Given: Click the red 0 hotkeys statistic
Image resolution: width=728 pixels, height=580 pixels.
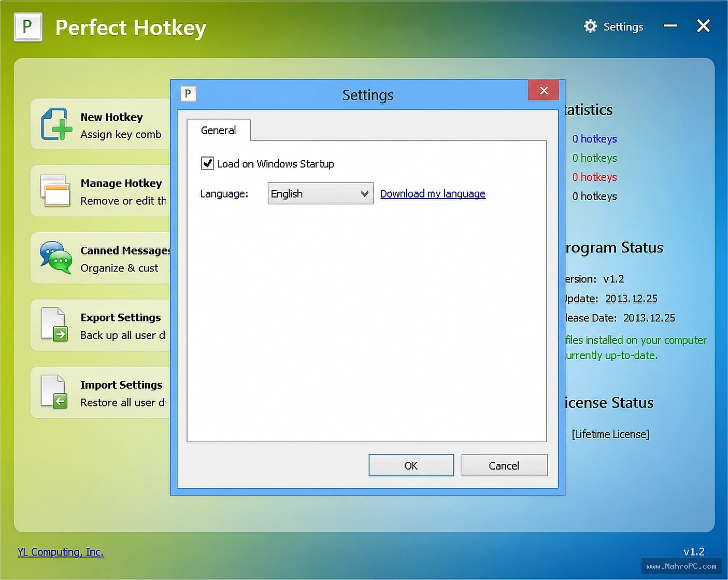Looking at the screenshot, I should pos(594,177).
